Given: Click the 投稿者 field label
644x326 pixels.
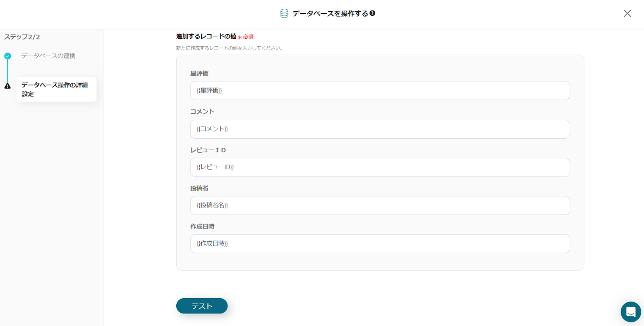Looking at the screenshot, I should [199, 188].
